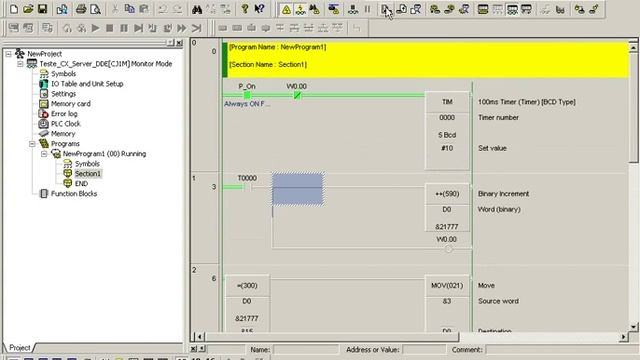Click the pause monitoring icon in top toolbar
640x360 pixels.
point(367,9)
